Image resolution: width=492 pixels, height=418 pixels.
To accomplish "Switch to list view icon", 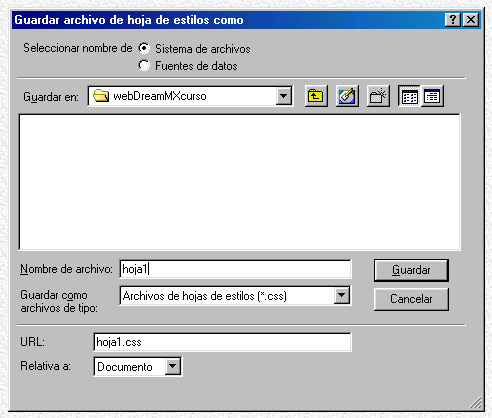I will click(x=409, y=96).
